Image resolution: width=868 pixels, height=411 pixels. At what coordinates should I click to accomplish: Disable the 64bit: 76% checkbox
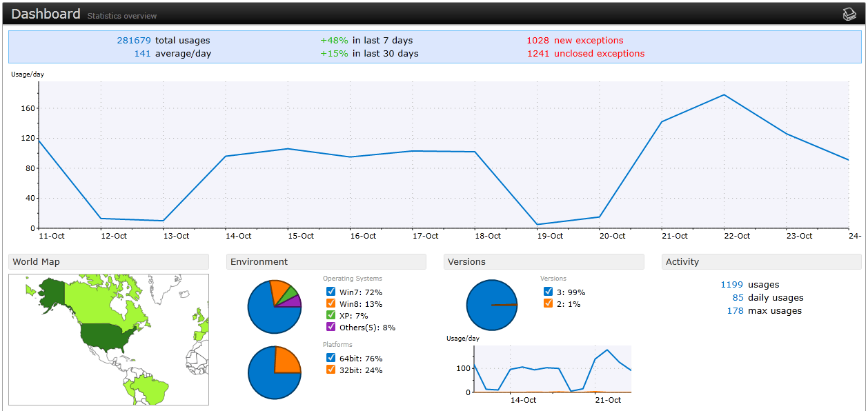pos(331,358)
